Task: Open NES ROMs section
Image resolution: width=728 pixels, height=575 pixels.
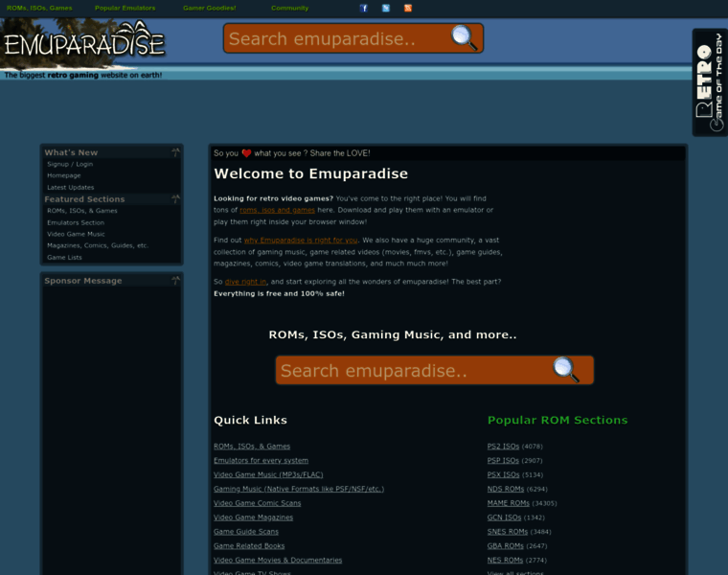Action: [x=505, y=560]
